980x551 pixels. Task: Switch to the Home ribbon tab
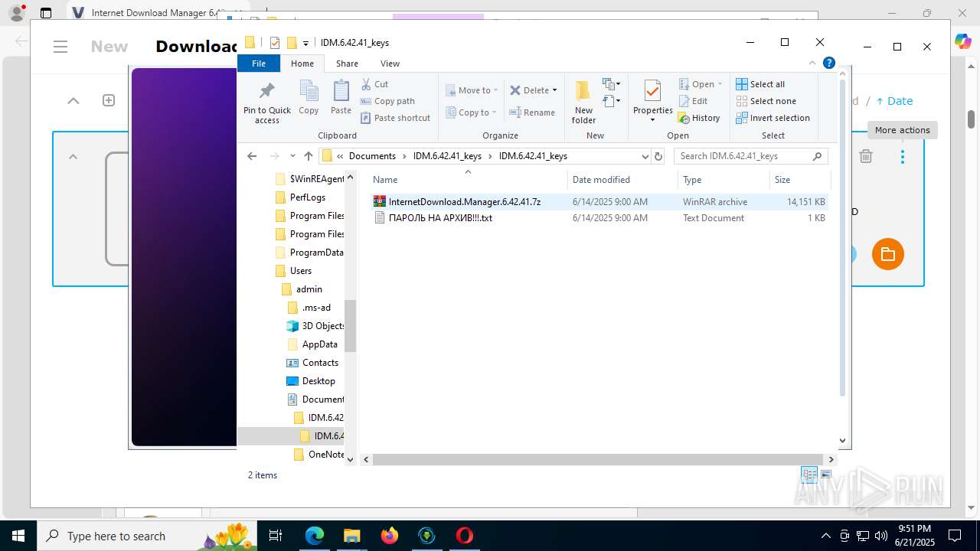click(302, 64)
